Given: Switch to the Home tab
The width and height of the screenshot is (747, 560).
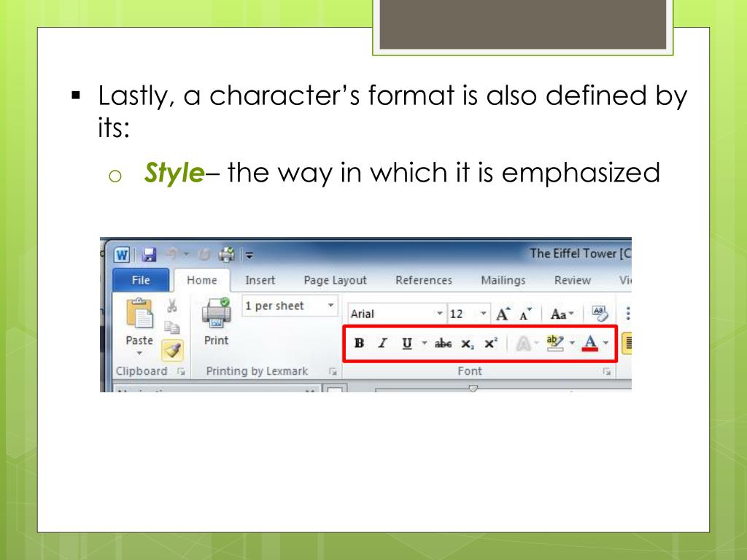Looking at the screenshot, I should pyautogui.click(x=202, y=280).
